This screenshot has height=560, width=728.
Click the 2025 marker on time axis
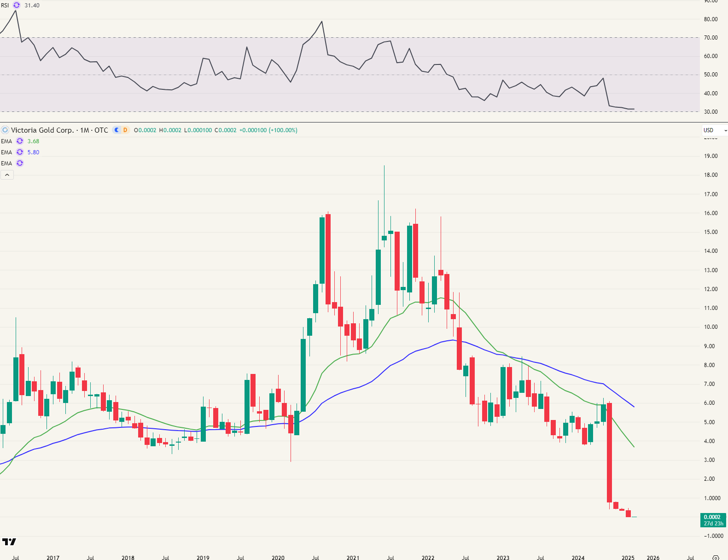point(628,558)
